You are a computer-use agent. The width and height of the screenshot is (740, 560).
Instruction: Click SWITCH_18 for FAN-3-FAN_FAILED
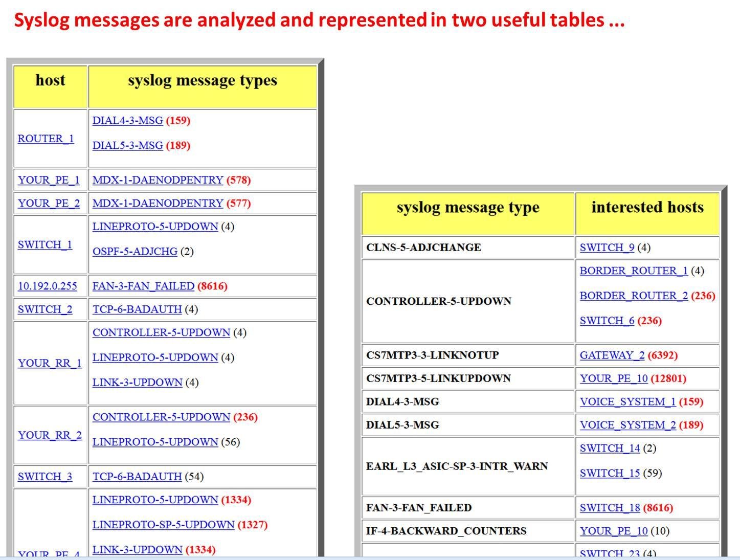610,507
